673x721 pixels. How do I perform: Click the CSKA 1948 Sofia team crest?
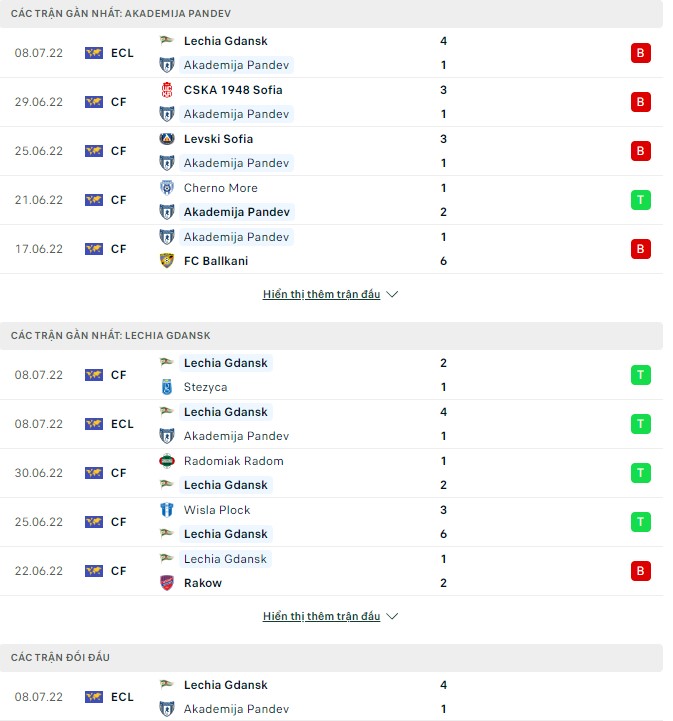(x=167, y=90)
